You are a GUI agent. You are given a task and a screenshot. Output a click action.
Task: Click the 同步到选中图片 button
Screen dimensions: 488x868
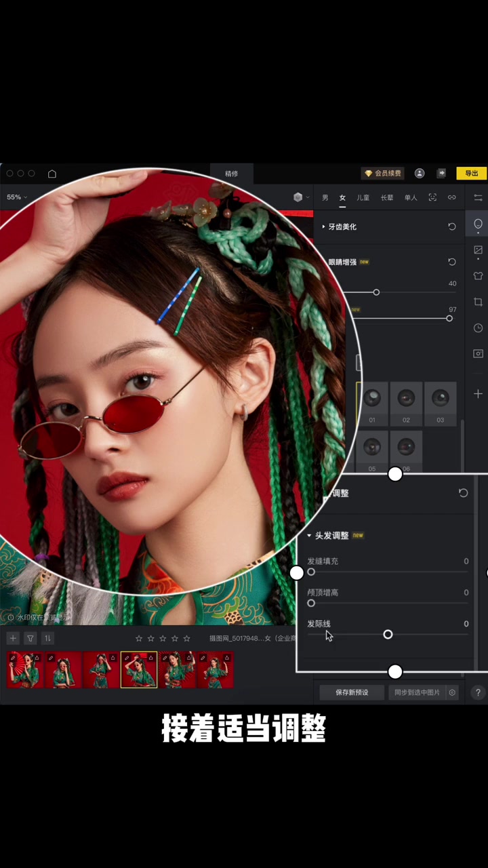tap(417, 692)
